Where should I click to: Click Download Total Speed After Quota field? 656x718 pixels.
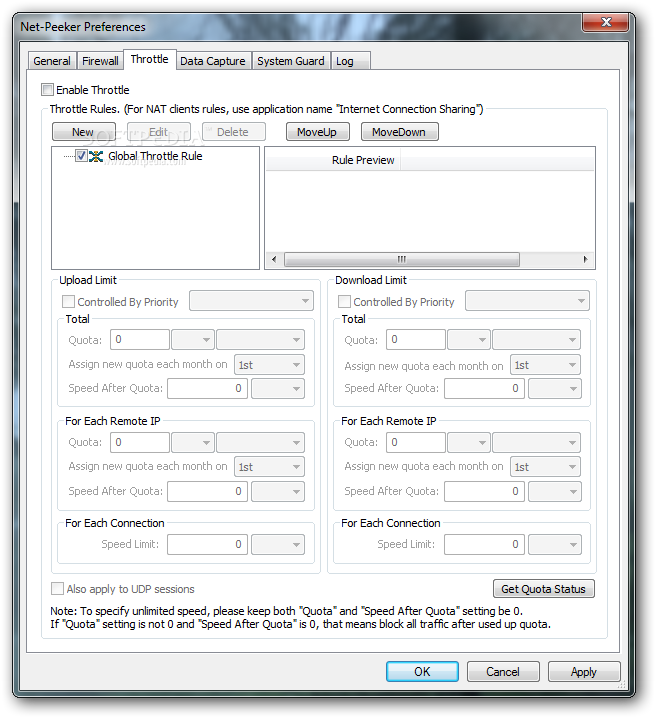484,388
